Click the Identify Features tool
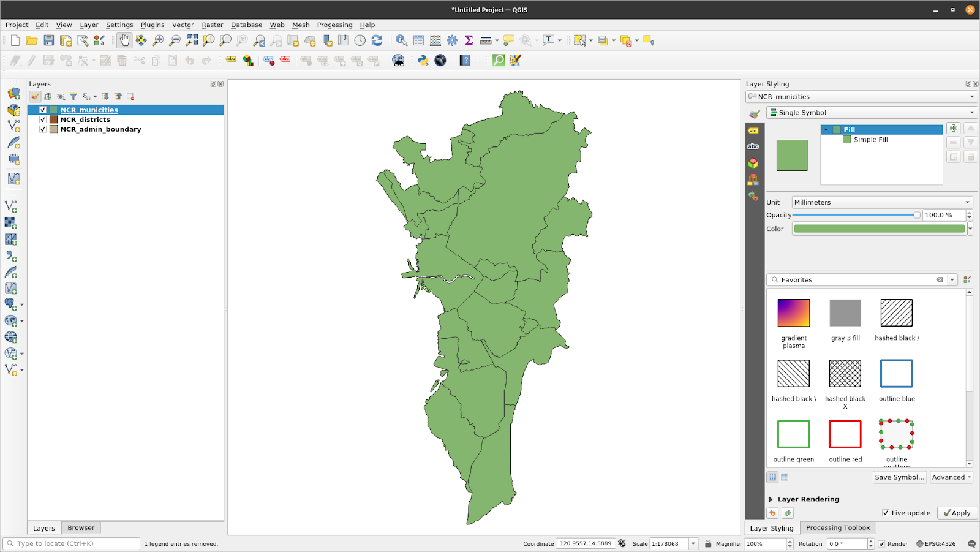 400,40
